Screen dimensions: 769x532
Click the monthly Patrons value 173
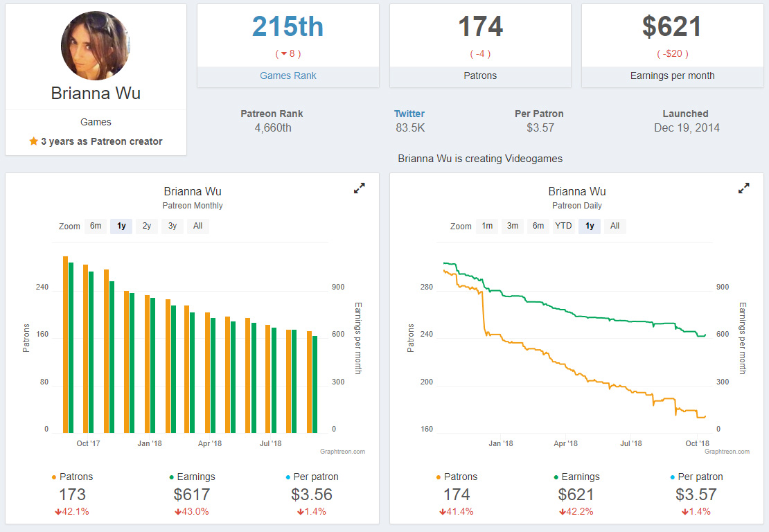coord(72,494)
